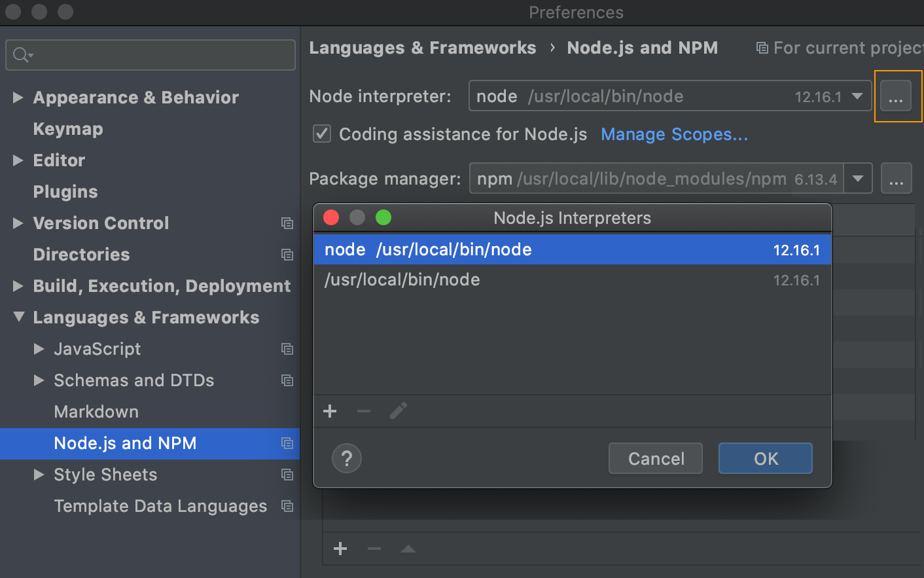Click Languages & Frameworks breadcrumb

(x=423, y=48)
